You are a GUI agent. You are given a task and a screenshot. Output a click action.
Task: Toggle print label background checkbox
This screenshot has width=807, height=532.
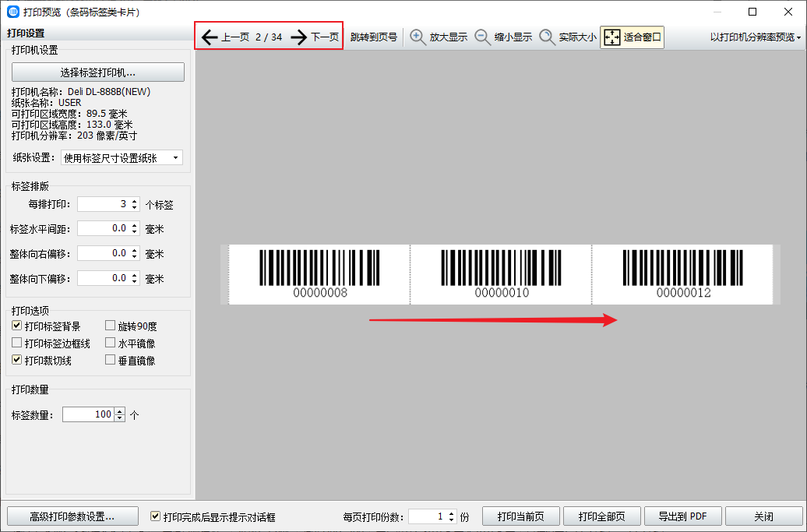tap(17, 326)
